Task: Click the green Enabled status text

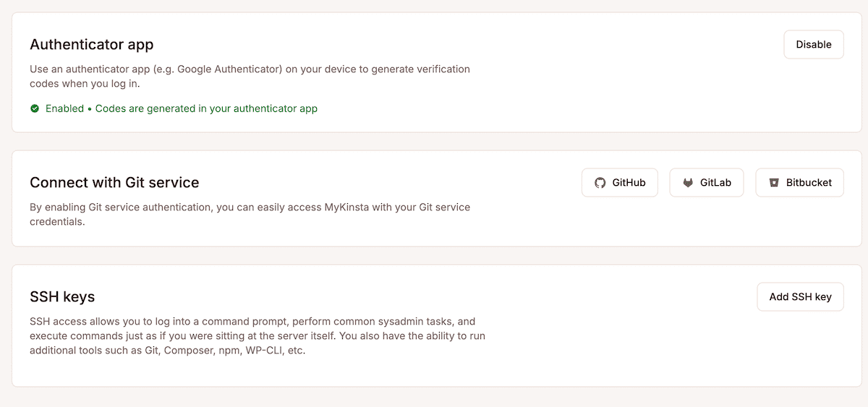Action: (64, 108)
